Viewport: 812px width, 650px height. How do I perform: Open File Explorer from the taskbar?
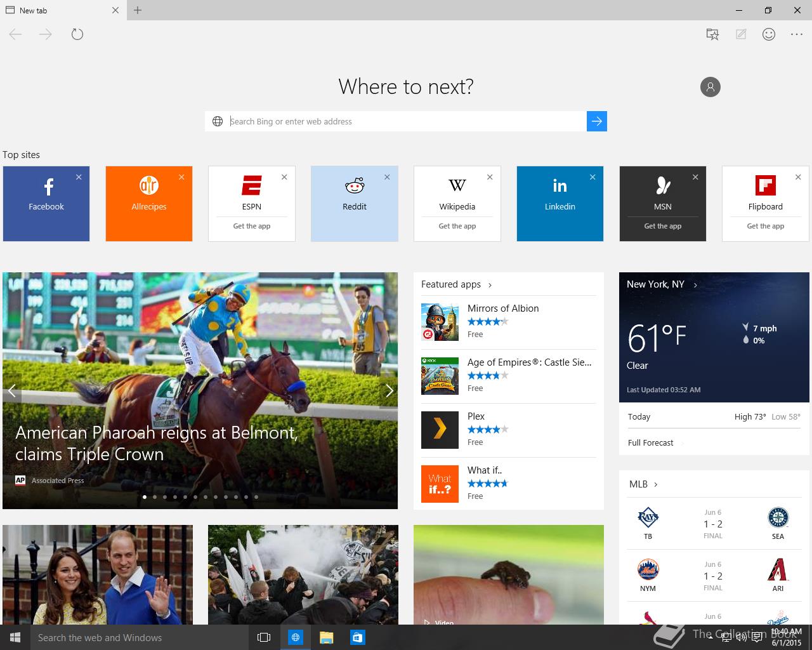pyautogui.click(x=326, y=637)
